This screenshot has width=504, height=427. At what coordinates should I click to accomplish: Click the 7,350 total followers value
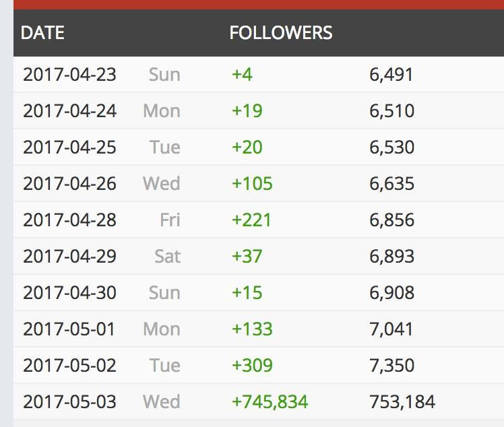[x=391, y=365]
